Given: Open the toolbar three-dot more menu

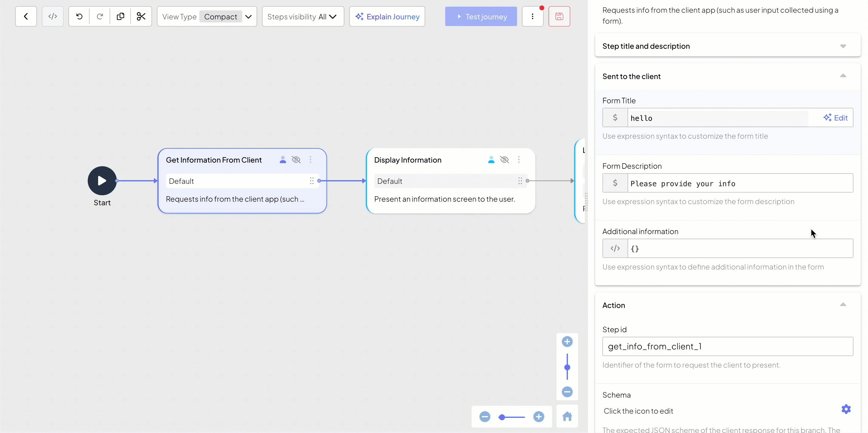Looking at the screenshot, I should point(532,17).
